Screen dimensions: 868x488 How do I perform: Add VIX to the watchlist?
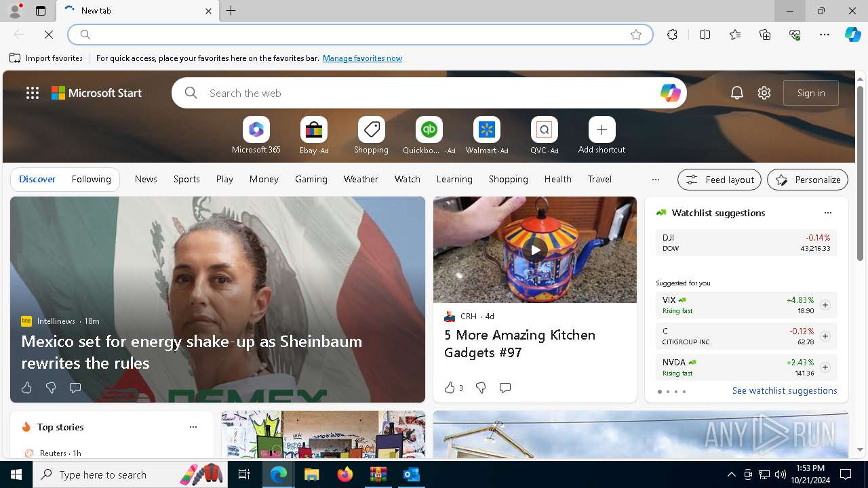pos(825,305)
